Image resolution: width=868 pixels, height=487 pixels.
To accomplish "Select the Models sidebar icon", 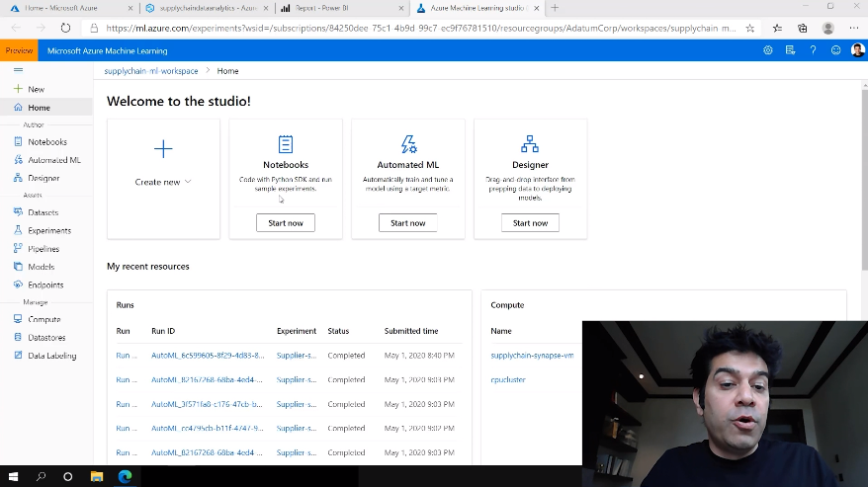I will [19, 267].
